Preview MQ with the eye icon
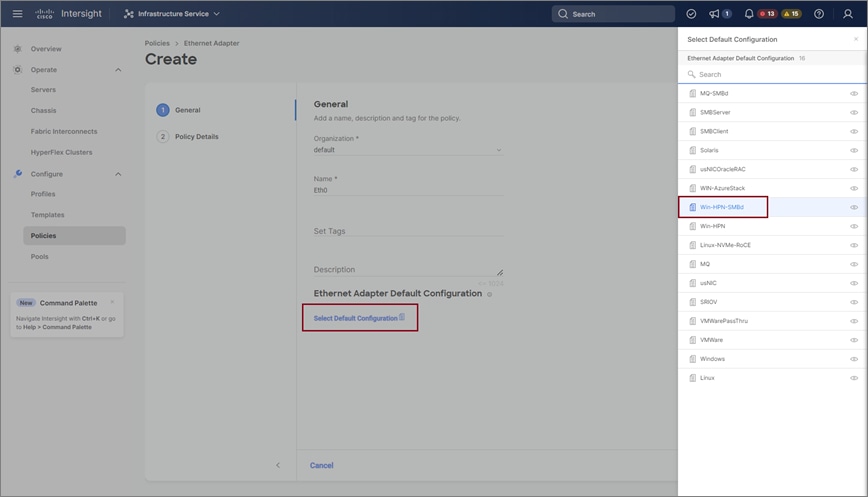 click(854, 264)
